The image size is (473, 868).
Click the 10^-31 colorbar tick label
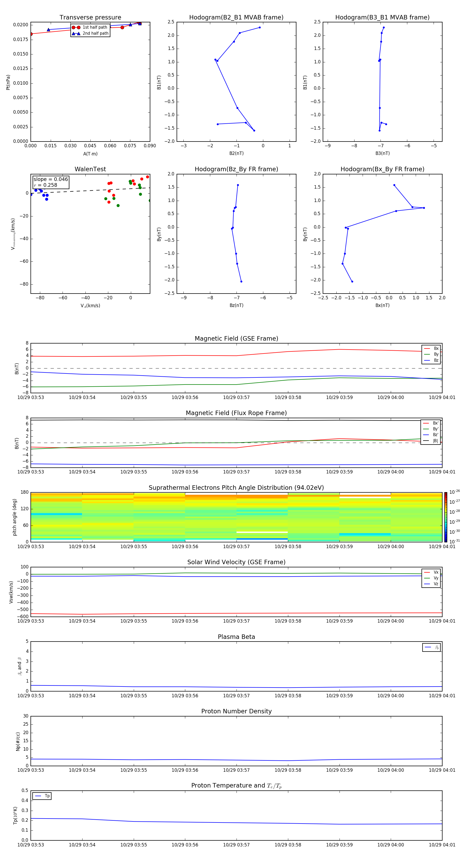(x=455, y=542)
